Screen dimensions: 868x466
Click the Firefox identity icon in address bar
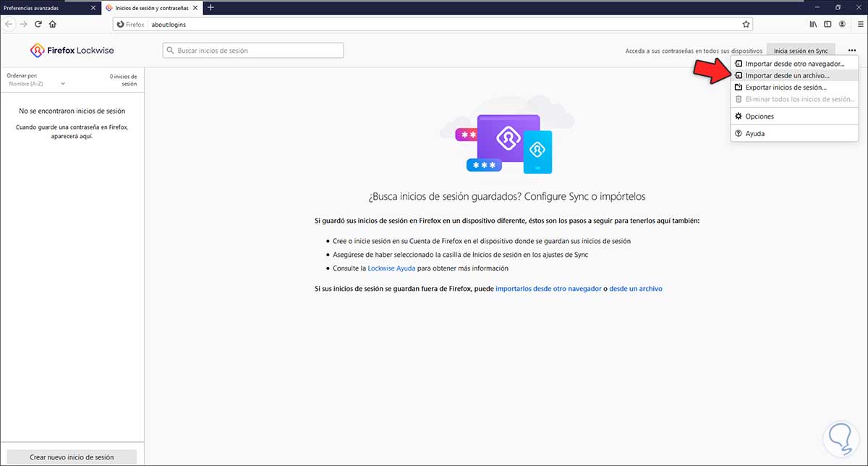(130, 24)
